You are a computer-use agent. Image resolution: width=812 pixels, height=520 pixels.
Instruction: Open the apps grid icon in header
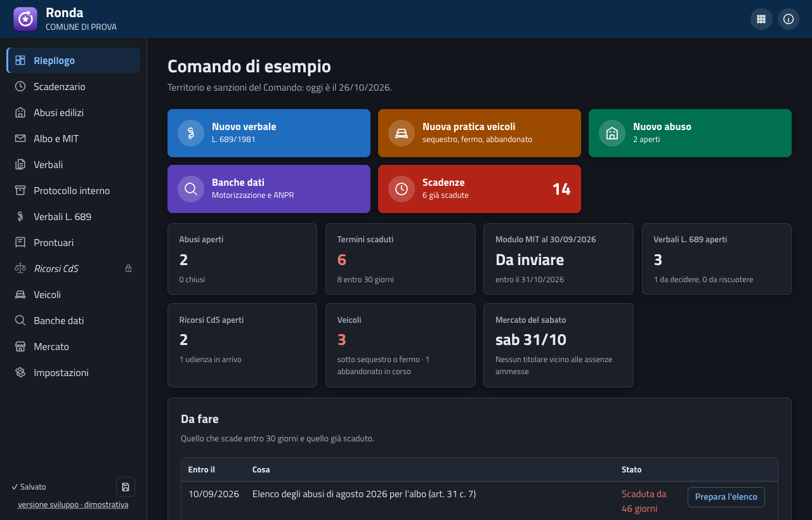(761, 19)
